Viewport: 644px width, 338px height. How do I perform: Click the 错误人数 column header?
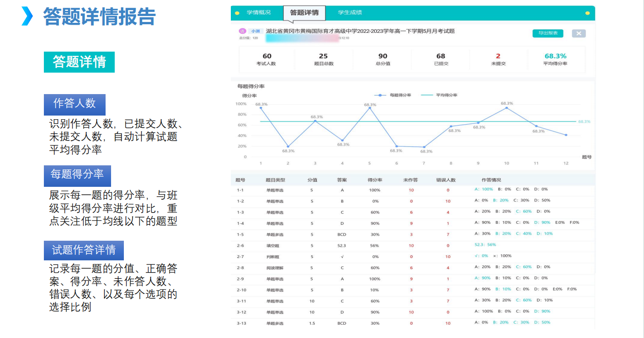point(446,180)
